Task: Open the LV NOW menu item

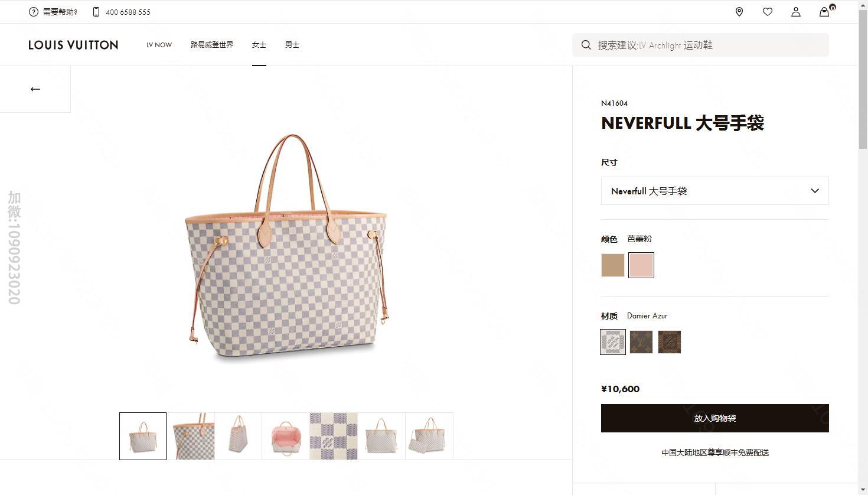Action: point(159,45)
